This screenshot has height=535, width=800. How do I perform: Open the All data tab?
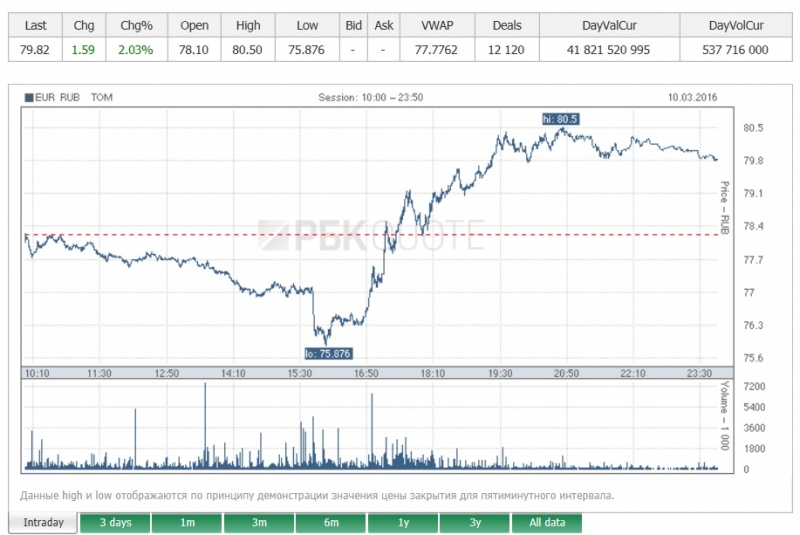547,523
